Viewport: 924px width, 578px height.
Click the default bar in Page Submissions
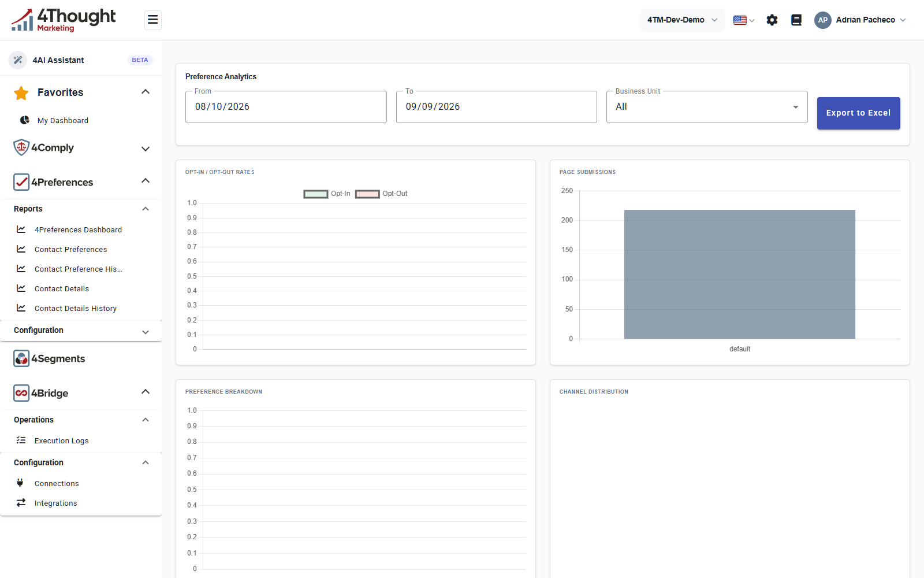tap(739, 275)
